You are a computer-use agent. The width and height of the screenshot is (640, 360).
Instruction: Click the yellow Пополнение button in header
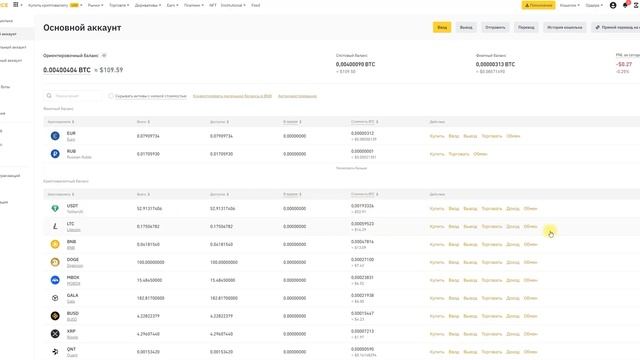538,5
